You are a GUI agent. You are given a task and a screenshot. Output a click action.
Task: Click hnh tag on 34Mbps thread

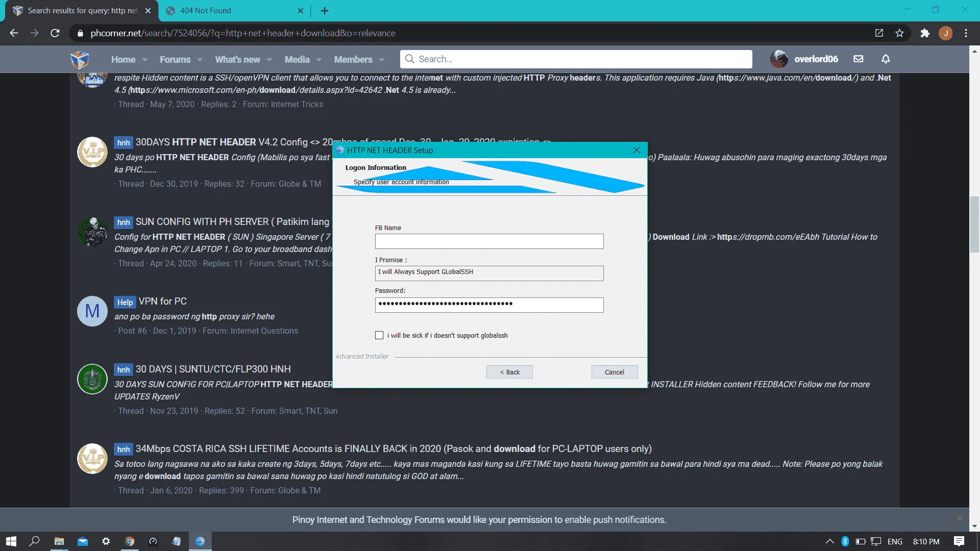(x=123, y=449)
